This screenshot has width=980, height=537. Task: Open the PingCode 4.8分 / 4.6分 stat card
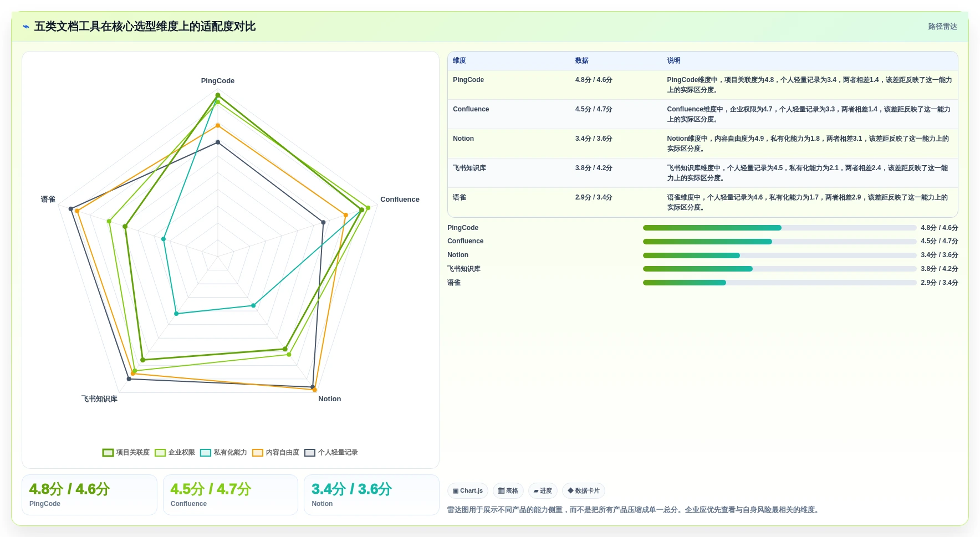tap(89, 495)
